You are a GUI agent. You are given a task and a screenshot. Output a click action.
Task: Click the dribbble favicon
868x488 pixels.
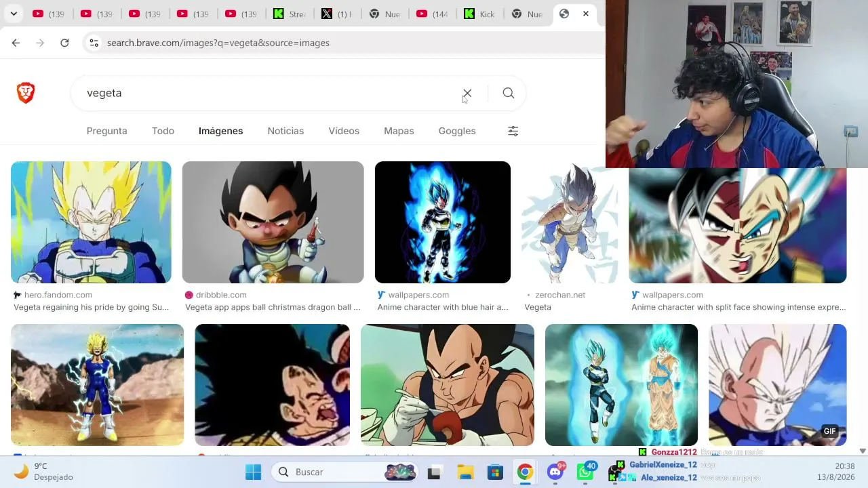pos(189,295)
